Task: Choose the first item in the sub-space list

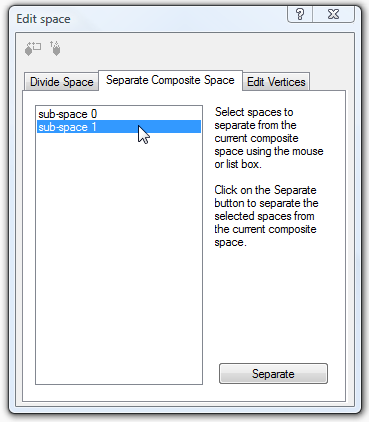Action: coord(119,114)
